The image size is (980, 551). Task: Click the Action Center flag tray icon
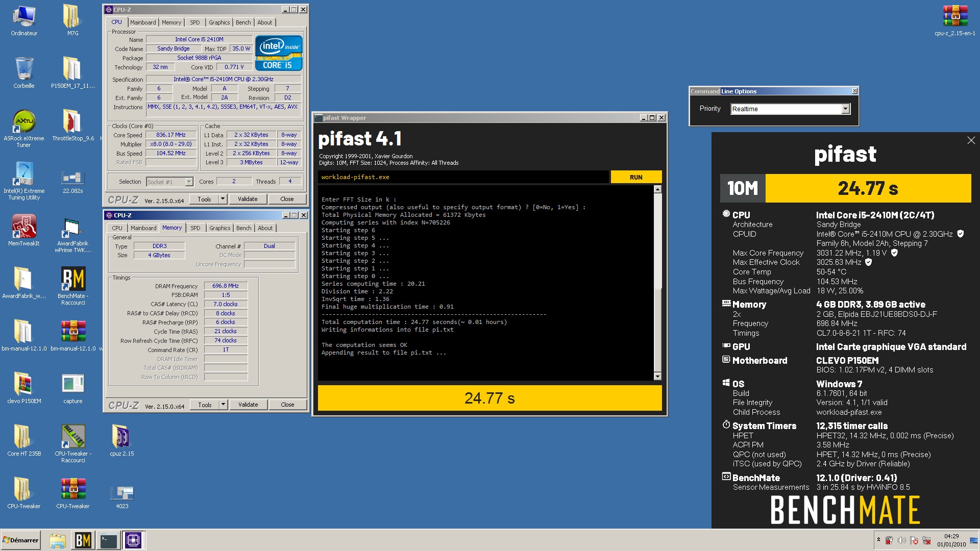[x=914, y=540]
